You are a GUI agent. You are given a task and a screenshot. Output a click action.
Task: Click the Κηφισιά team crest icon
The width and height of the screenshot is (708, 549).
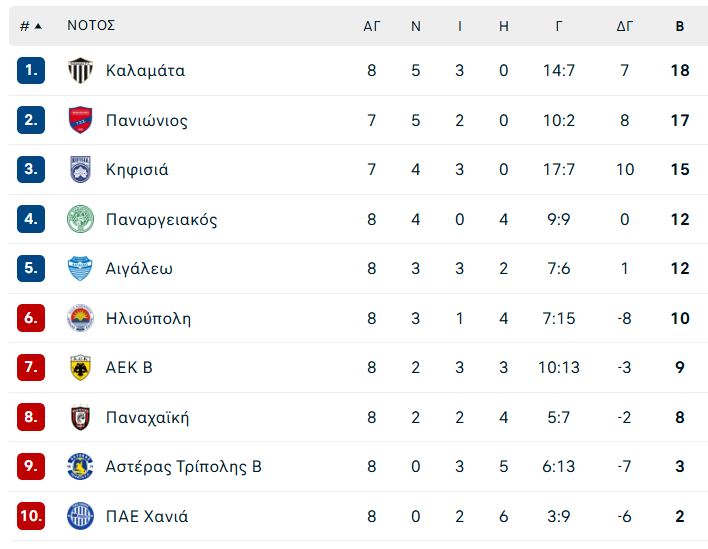80,169
